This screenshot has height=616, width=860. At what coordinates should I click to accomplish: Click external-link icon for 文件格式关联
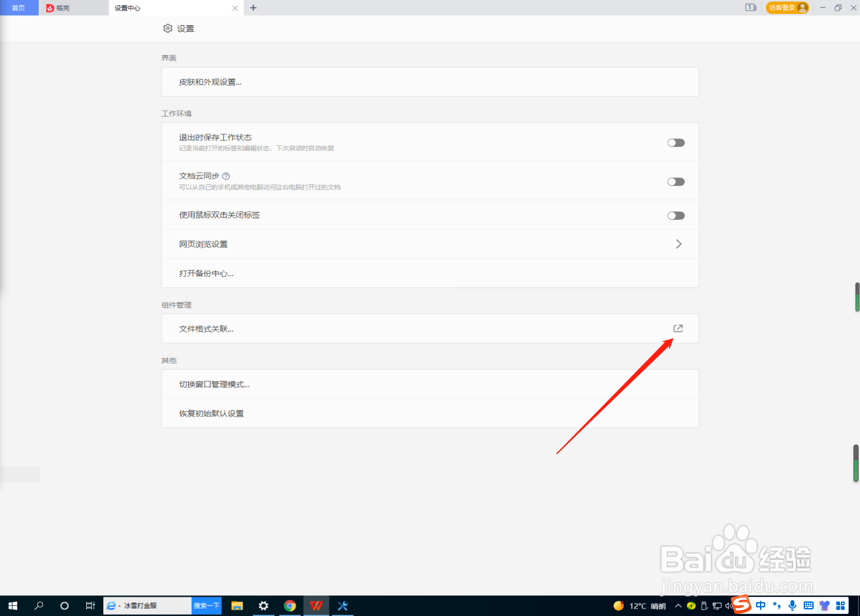678,329
